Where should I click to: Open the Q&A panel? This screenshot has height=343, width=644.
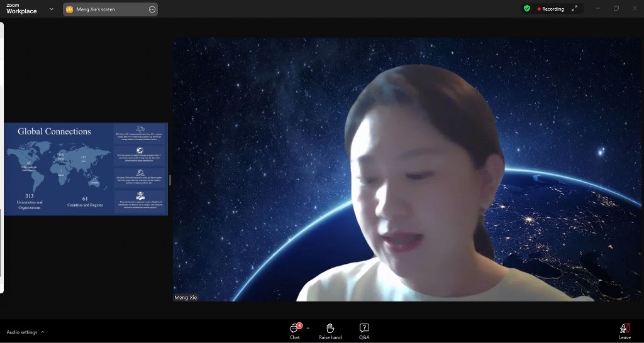[x=364, y=332]
